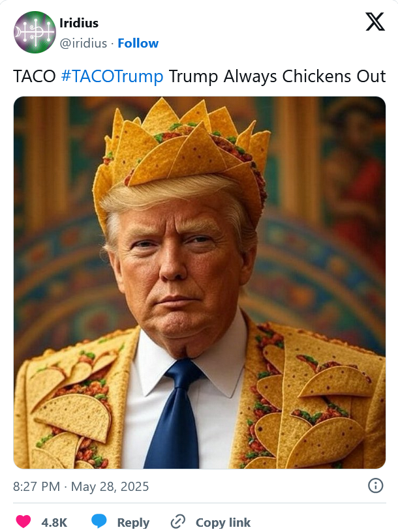This screenshot has height=532, width=398.
Task: Click the Reply text label
Action: point(133,522)
